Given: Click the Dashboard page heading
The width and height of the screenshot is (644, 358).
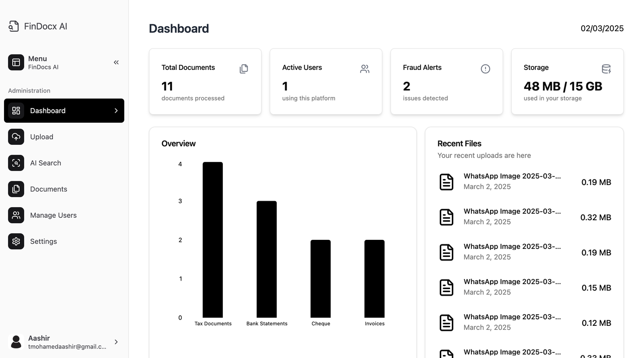Looking at the screenshot, I should click(179, 29).
